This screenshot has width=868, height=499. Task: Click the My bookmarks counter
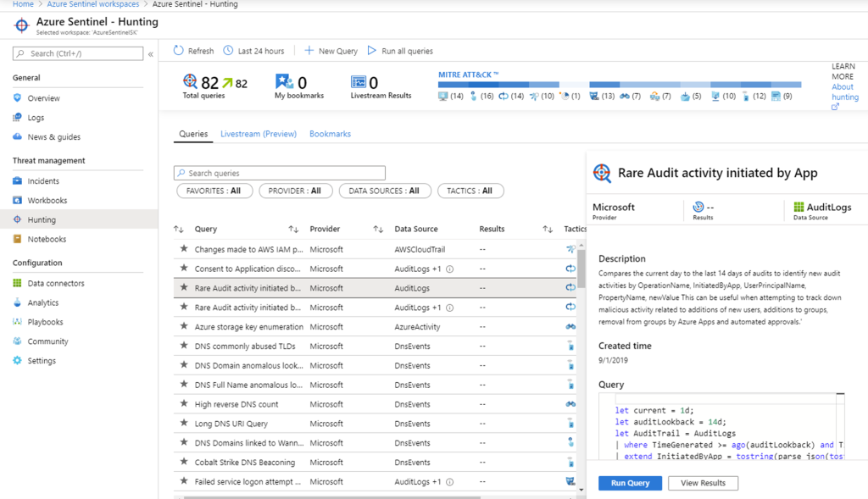(x=299, y=87)
